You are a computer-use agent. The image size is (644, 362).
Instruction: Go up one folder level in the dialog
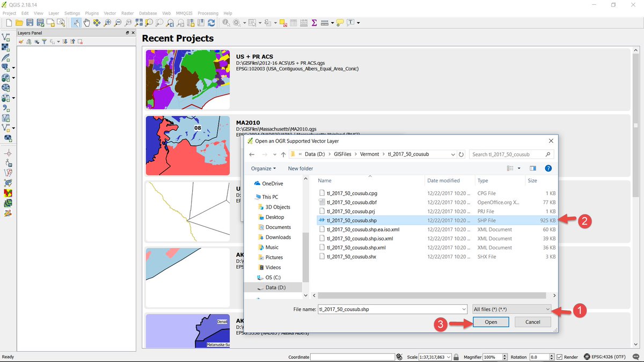[x=283, y=154]
